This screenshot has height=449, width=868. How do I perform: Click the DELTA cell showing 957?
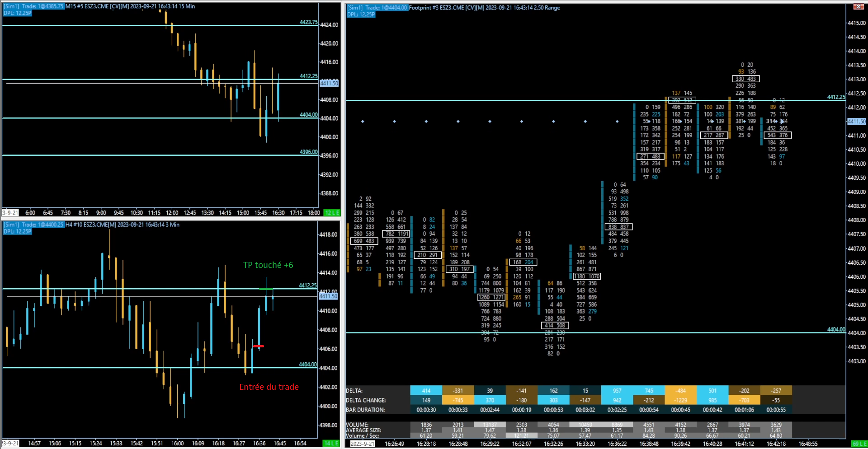coord(617,391)
